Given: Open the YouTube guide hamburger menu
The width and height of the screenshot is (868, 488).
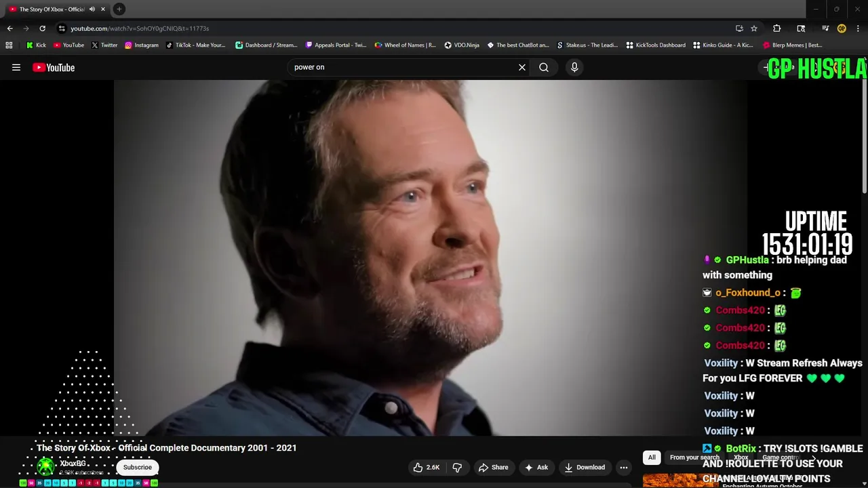Looking at the screenshot, I should (x=16, y=67).
